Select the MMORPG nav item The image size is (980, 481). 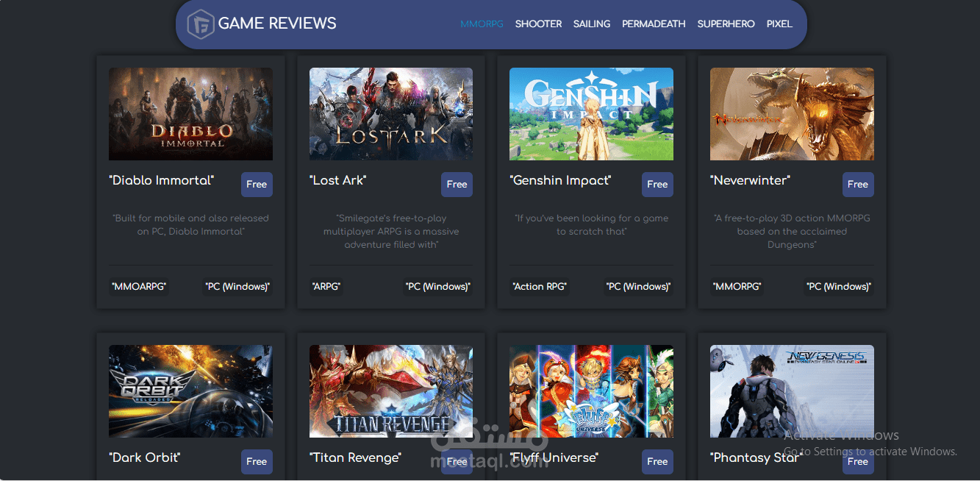482,24
